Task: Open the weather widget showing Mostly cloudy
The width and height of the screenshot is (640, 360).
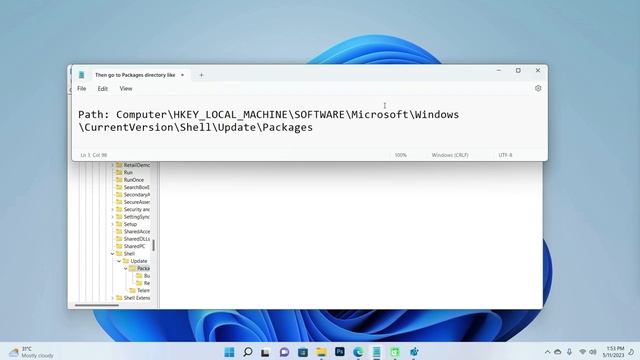Action: click(x=32, y=352)
